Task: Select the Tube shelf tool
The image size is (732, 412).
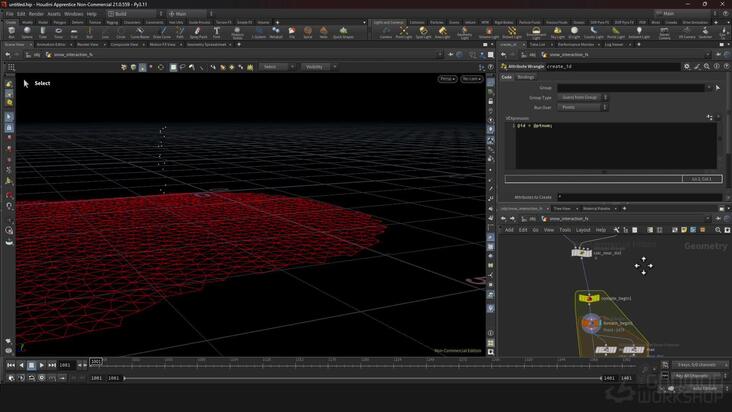Action: click(42, 32)
